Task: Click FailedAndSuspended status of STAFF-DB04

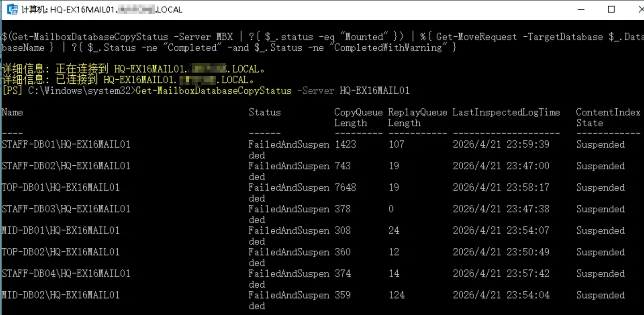Action: pos(289,279)
